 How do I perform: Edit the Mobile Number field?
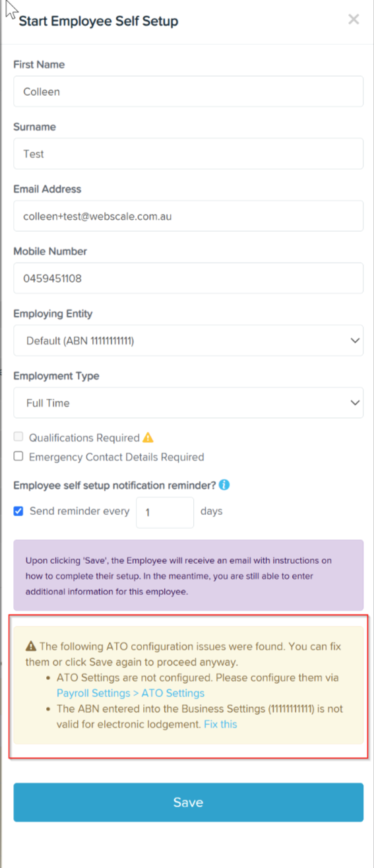pyautogui.click(x=189, y=278)
